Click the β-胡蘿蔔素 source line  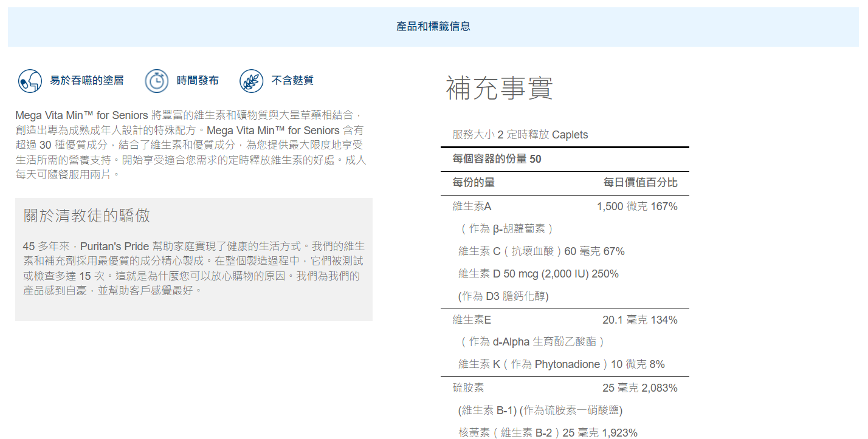pyautogui.click(x=506, y=229)
